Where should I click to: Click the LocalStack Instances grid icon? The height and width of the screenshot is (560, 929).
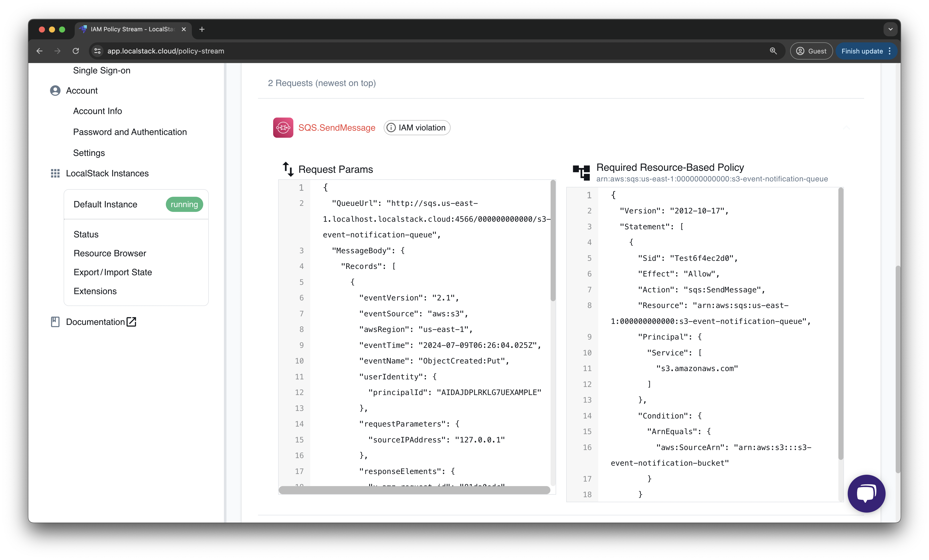55,173
